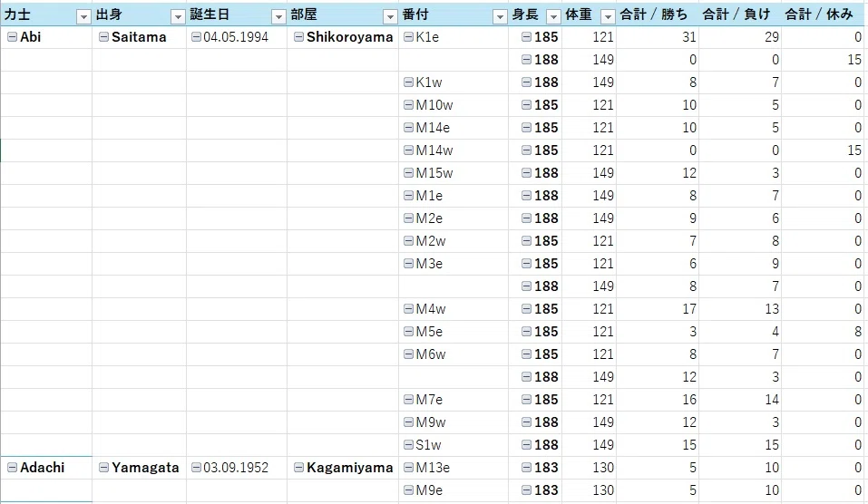Select wins value 9 in M2e row
Screen dimensions: 868x504
point(657,218)
